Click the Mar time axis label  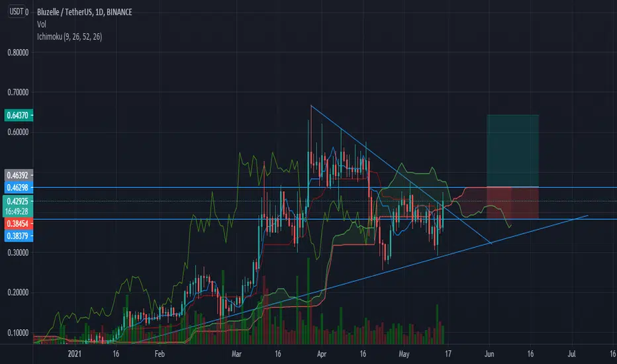pyautogui.click(x=236, y=354)
